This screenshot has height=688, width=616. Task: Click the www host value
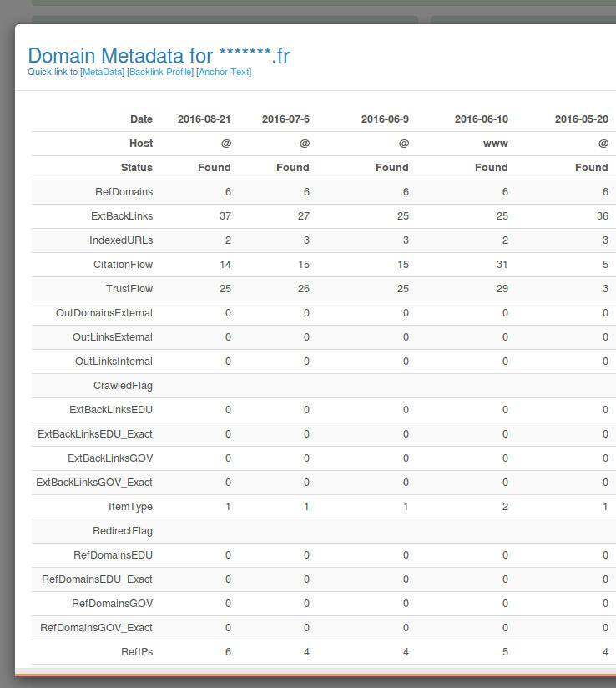tap(495, 144)
